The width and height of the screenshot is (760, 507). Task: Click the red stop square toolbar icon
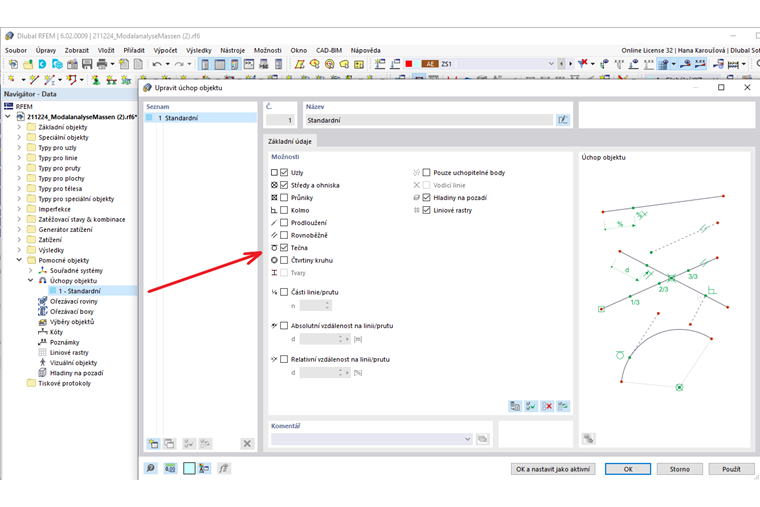409,63
